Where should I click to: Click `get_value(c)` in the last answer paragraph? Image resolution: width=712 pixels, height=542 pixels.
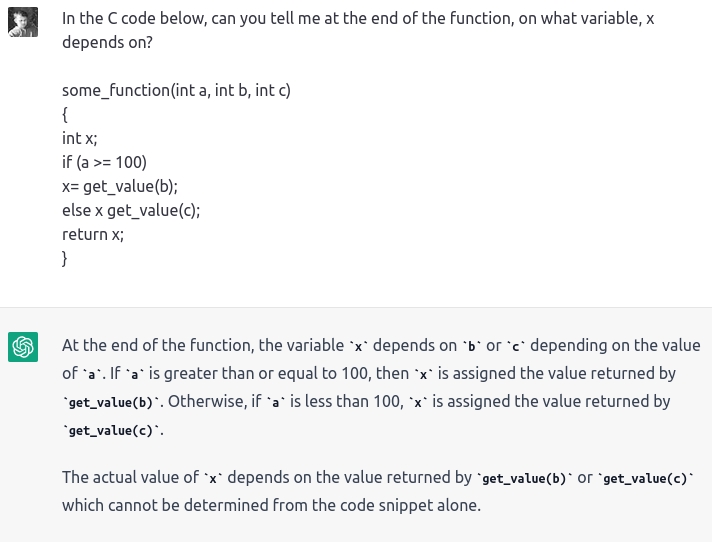point(646,478)
